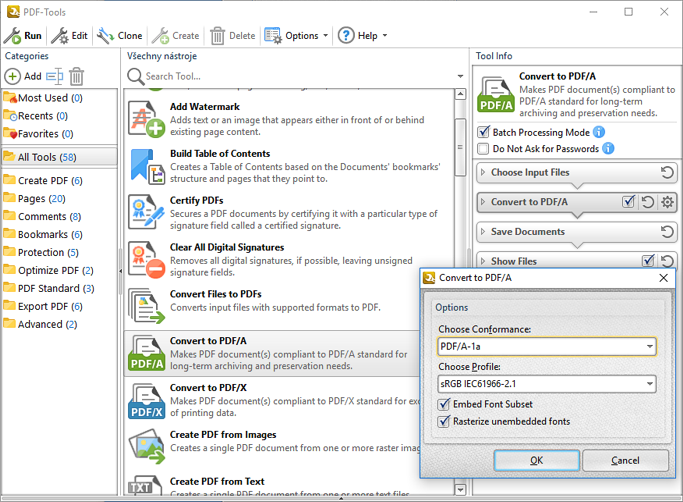Viewport: 683px width, 502px height.
Task: Close the Convert to PDF/A dialog
Action: pyautogui.click(x=663, y=278)
